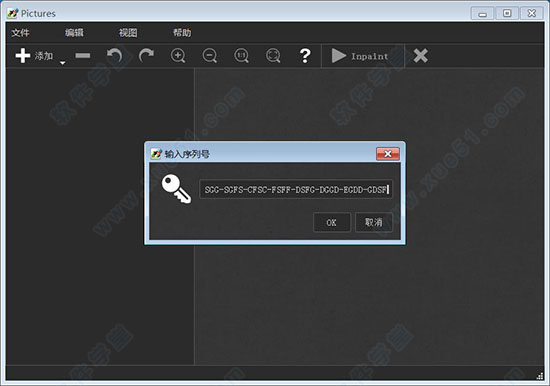
Task: Click the 取消 (Cancel) button in dialog
Action: tap(374, 222)
